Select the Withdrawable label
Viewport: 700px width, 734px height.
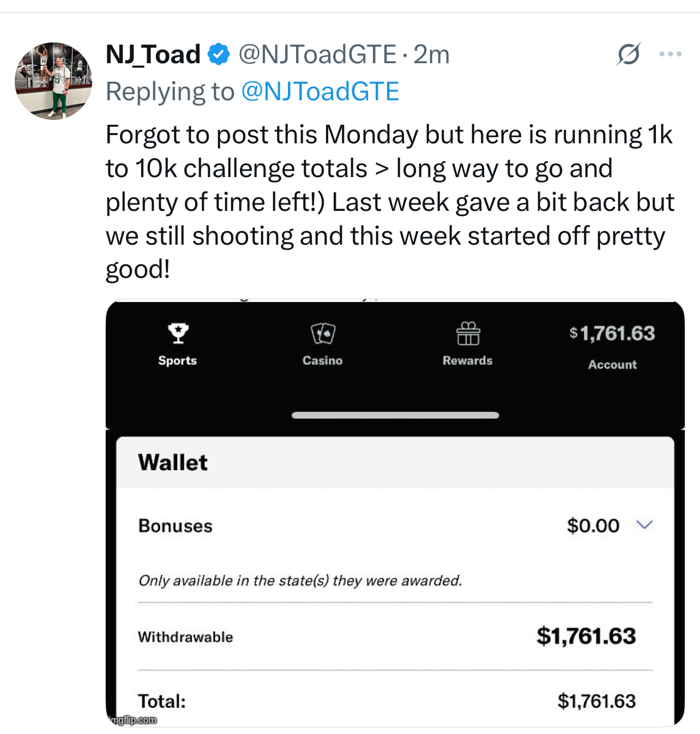185,637
